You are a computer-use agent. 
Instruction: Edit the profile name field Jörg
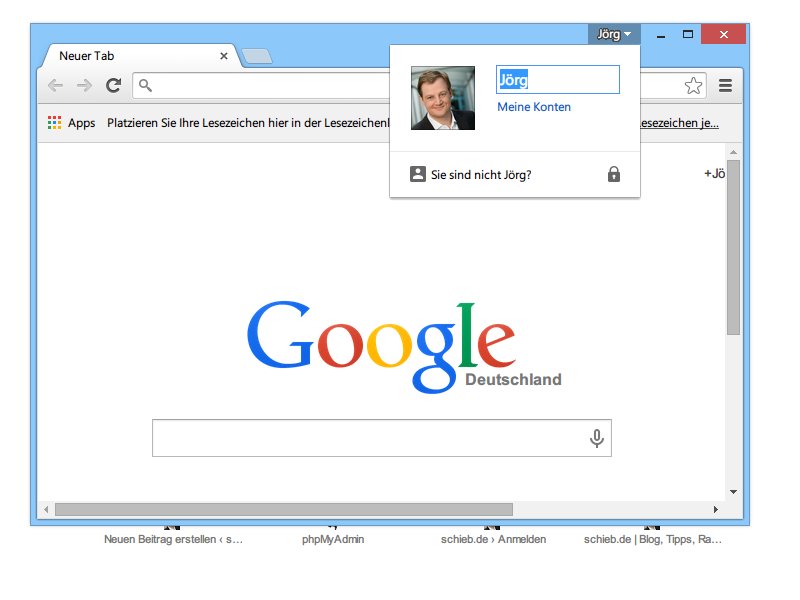click(x=558, y=79)
